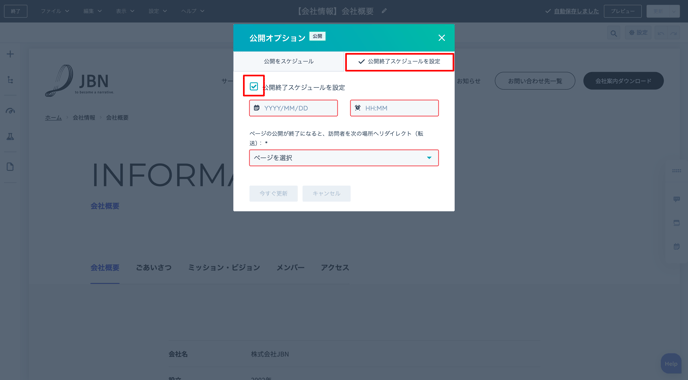Open the Help chat bubble
688x380 pixels.
coord(670,363)
